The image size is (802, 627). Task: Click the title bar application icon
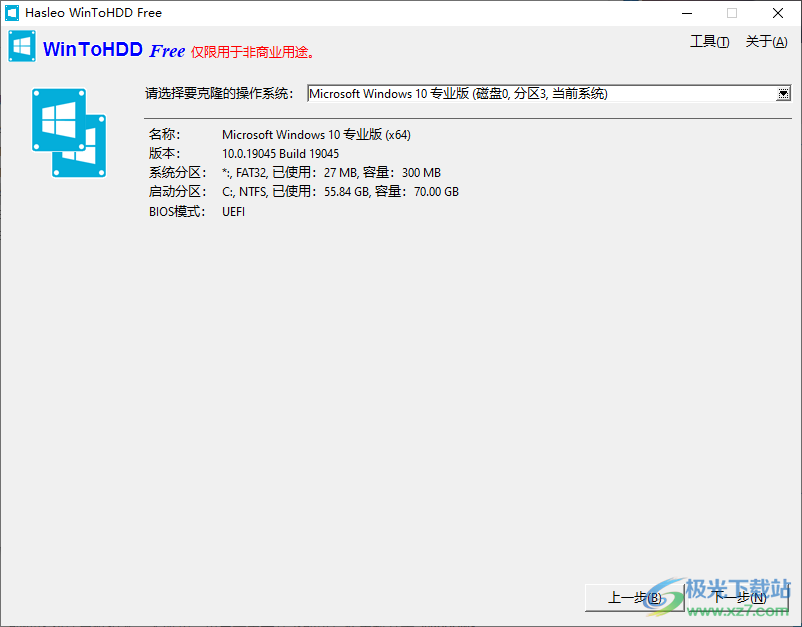(12, 13)
